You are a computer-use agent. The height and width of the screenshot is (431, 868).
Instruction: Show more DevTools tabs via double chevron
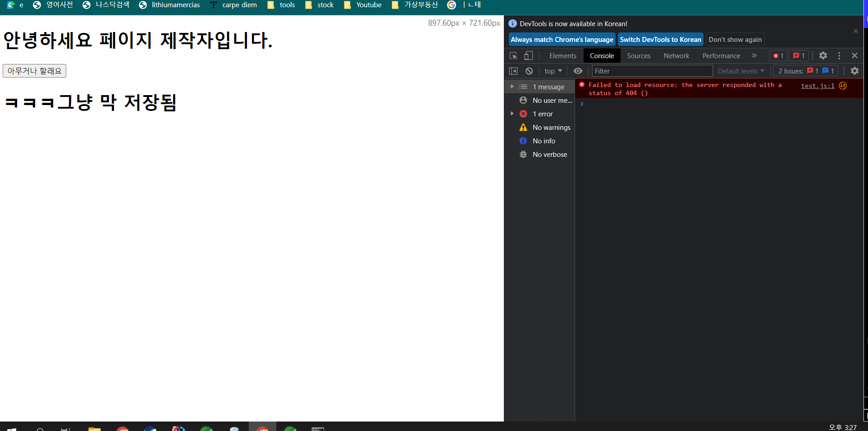(754, 56)
